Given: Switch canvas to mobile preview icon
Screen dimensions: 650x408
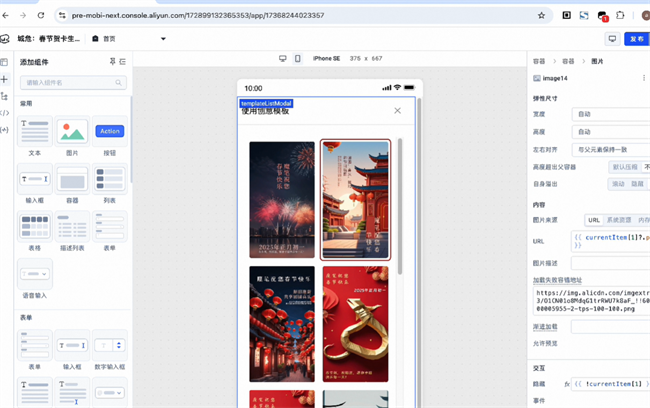Looking at the screenshot, I should tap(298, 58).
